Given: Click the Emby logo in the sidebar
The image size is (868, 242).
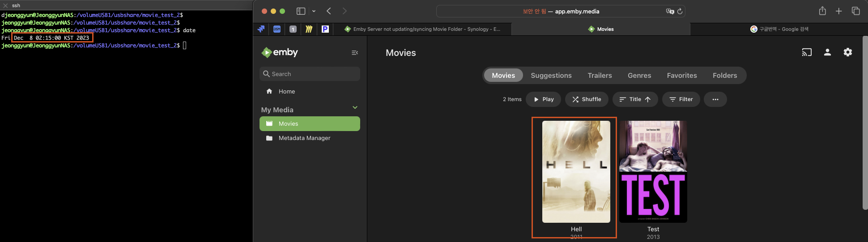Looking at the screenshot, I should (280, 52).
